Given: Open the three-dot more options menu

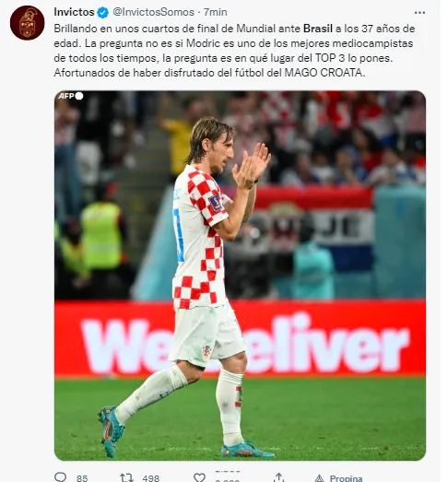Looking at the screenshot, I should point(419,13).
